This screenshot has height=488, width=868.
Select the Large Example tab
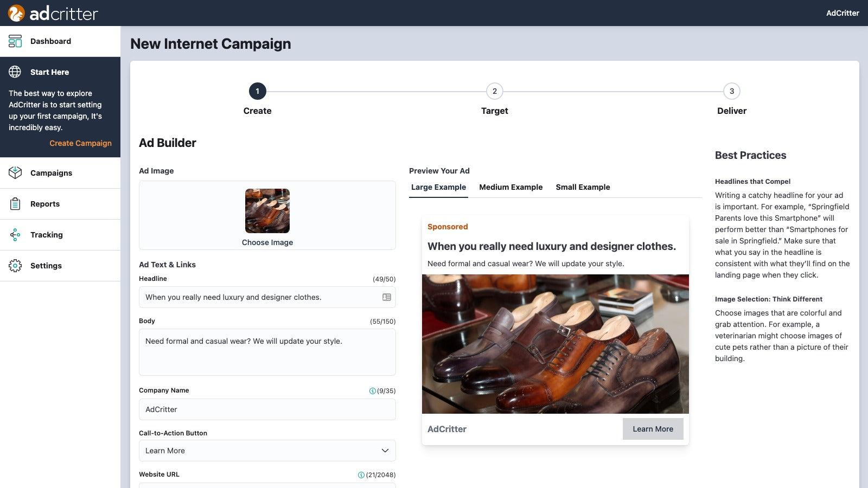pos(438,187)
